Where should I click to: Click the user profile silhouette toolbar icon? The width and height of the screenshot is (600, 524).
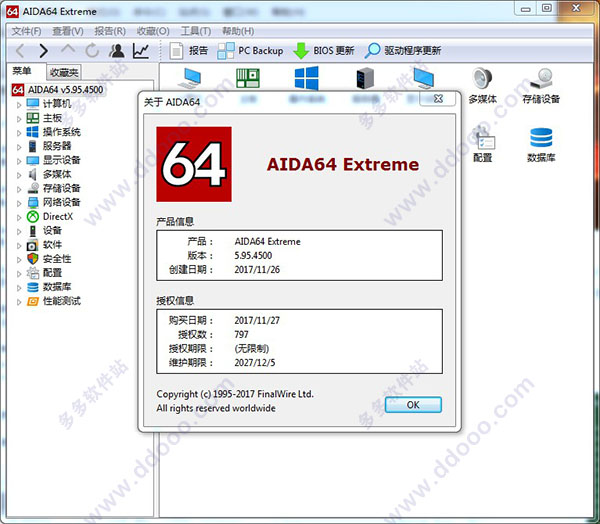117,51
